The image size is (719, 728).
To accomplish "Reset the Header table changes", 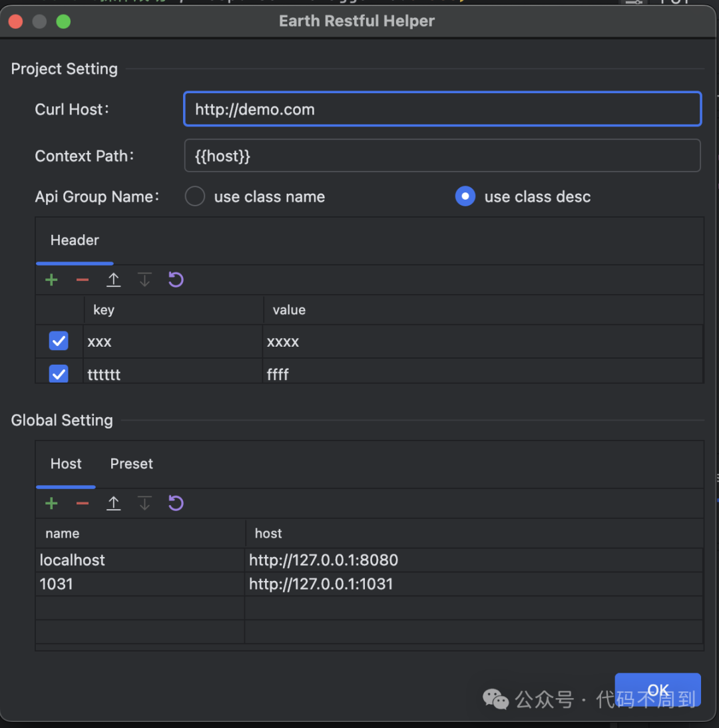I will point(175,279).
